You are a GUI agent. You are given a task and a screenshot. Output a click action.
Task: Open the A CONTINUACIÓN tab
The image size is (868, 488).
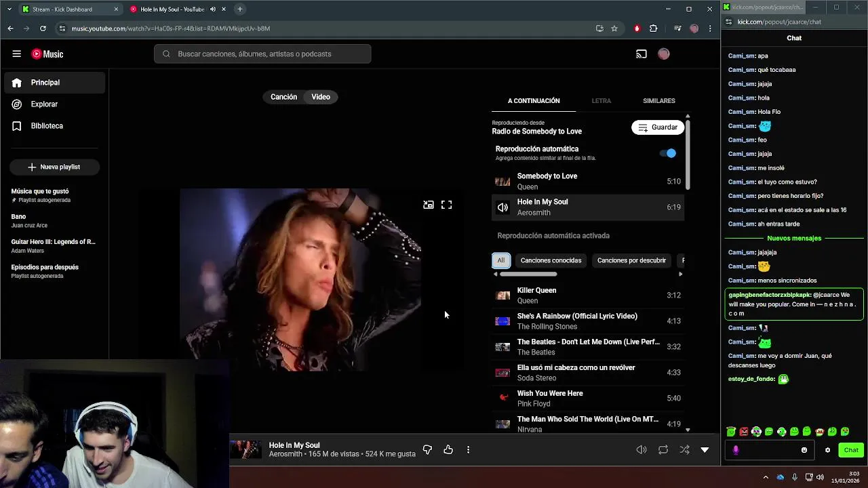(534, 101)
